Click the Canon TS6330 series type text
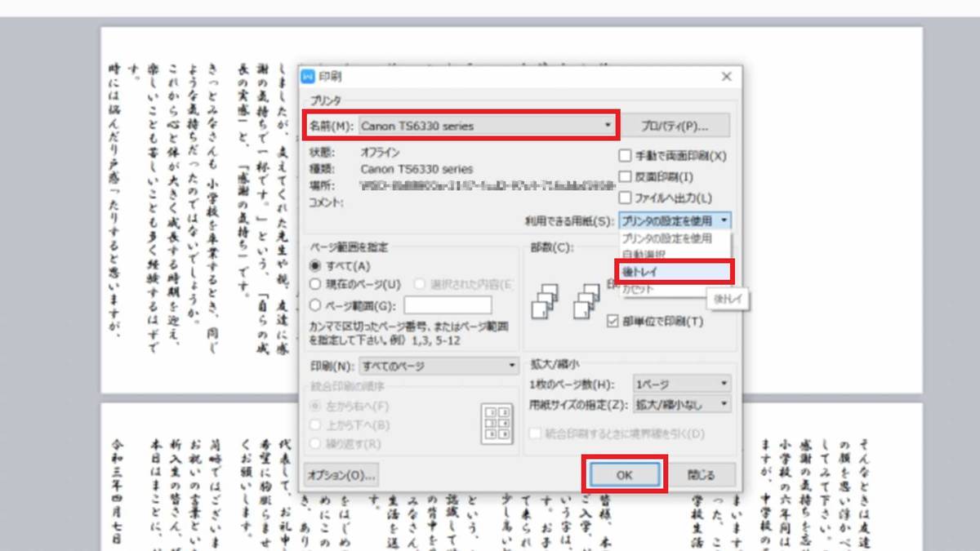This screenshot has width=980, height=551. 416,169
